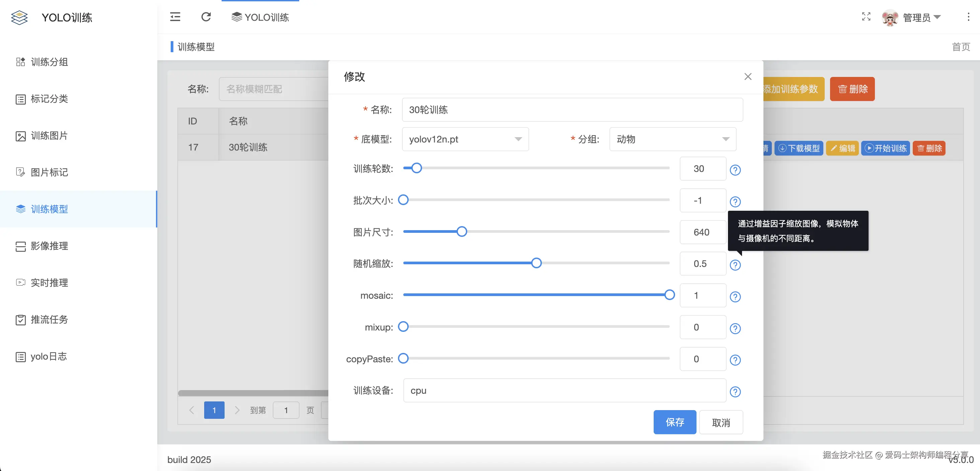980x471 pixels.
Task: Click help icon beside 训练设备 field
Action: (x=735, y=391)
